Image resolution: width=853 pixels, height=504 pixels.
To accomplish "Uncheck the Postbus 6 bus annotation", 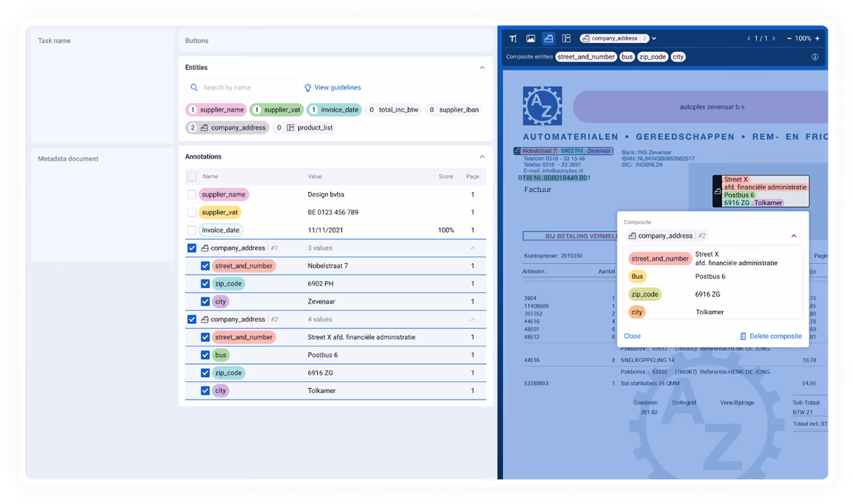I will coord(205,355).
